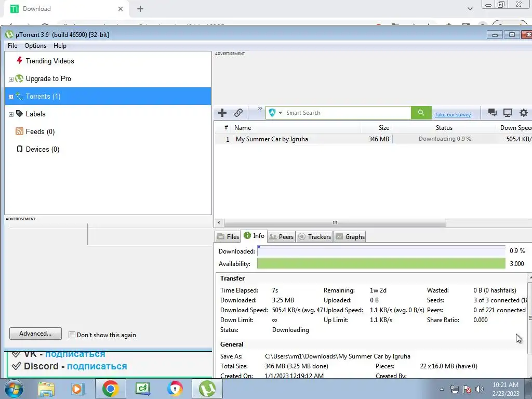Image resolution: width=532 pixels, height=399 pixels.
Task: Expand hidden toolbar buttons chevron
Action: 260,109
